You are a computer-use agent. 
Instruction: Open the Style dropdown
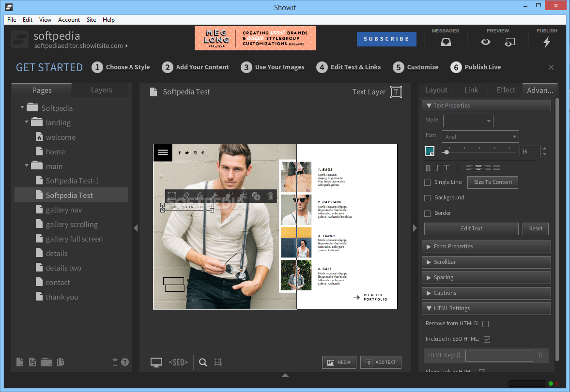[x=468, y=121]
